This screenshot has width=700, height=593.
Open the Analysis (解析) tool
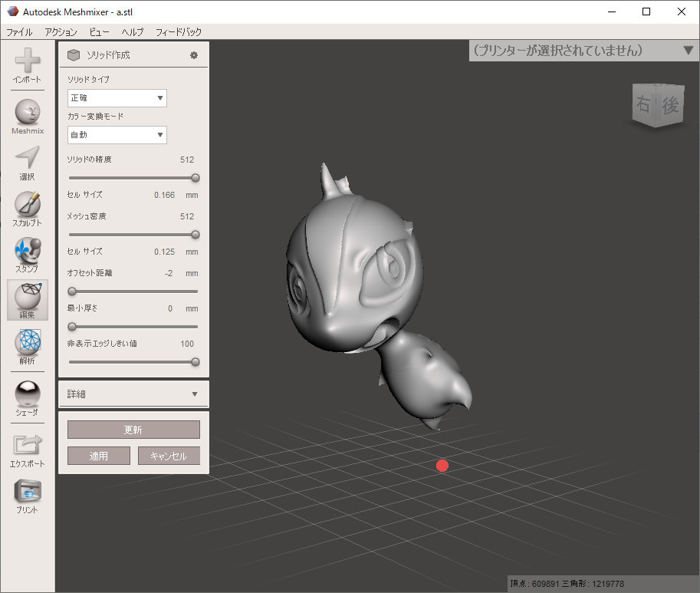(28, 347)
